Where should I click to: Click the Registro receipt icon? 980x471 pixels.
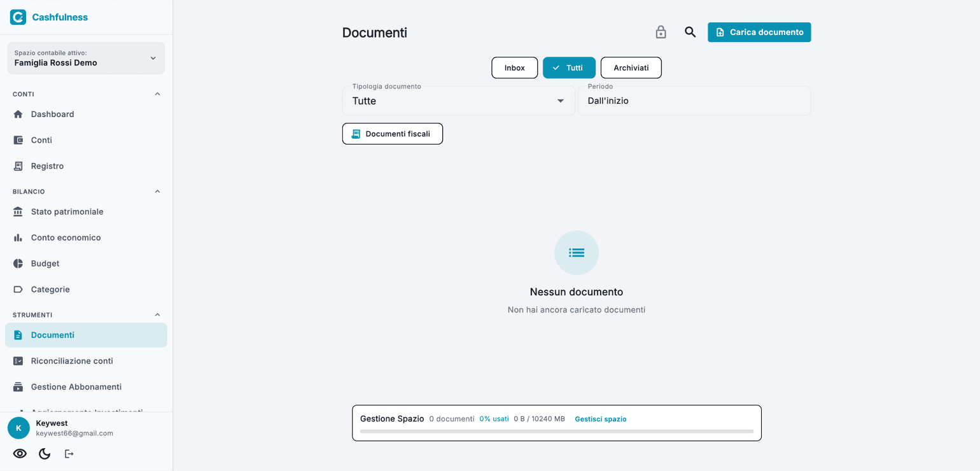click(x=18, y=166)
